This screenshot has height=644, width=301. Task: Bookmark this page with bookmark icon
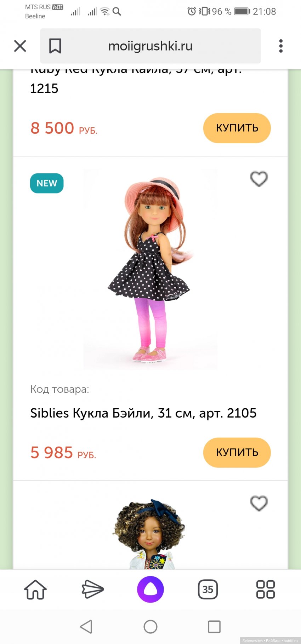click(55, 46)
